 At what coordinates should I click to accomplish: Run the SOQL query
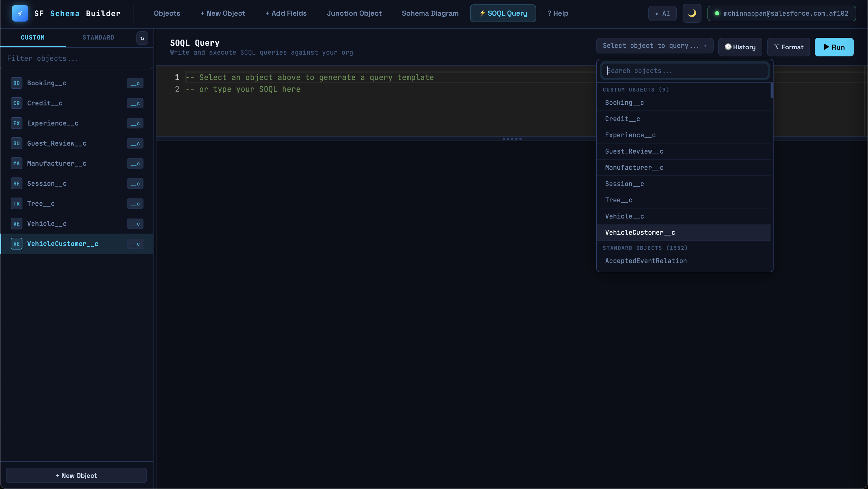(834, 47)
